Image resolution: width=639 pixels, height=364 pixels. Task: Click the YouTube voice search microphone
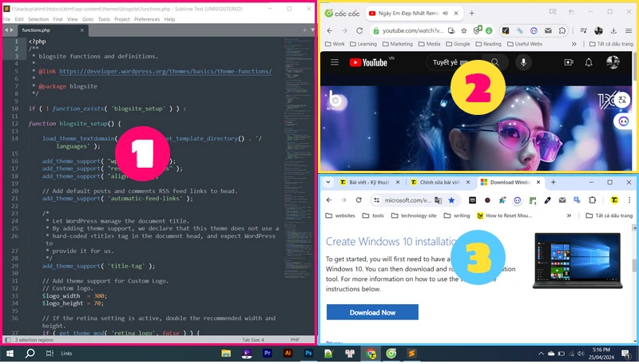pos(525,62)
